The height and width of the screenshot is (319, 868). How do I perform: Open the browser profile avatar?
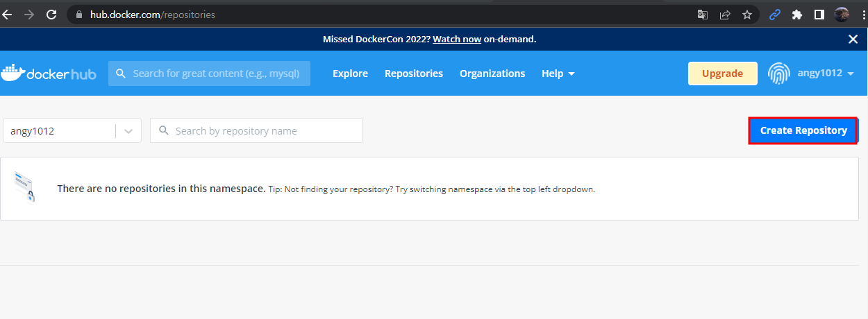pyautogui.click(x=842, y=14)
